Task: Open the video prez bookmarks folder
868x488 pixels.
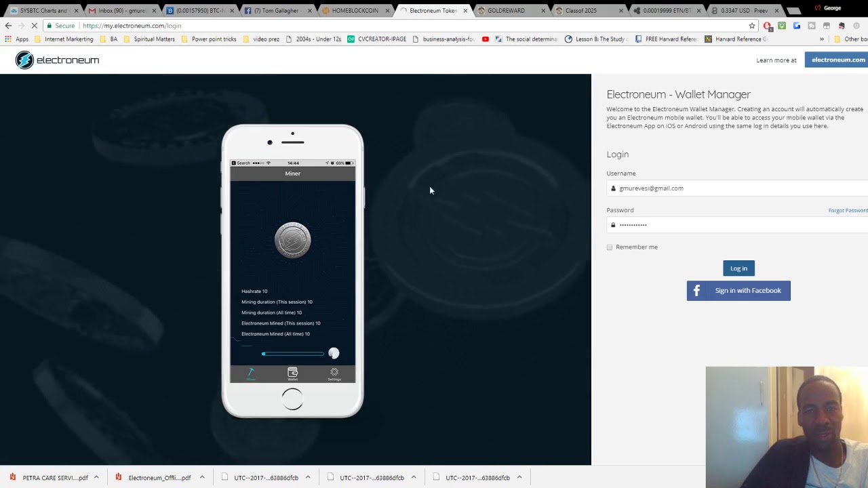Action: pyautogui.click(x=261, y=39)
